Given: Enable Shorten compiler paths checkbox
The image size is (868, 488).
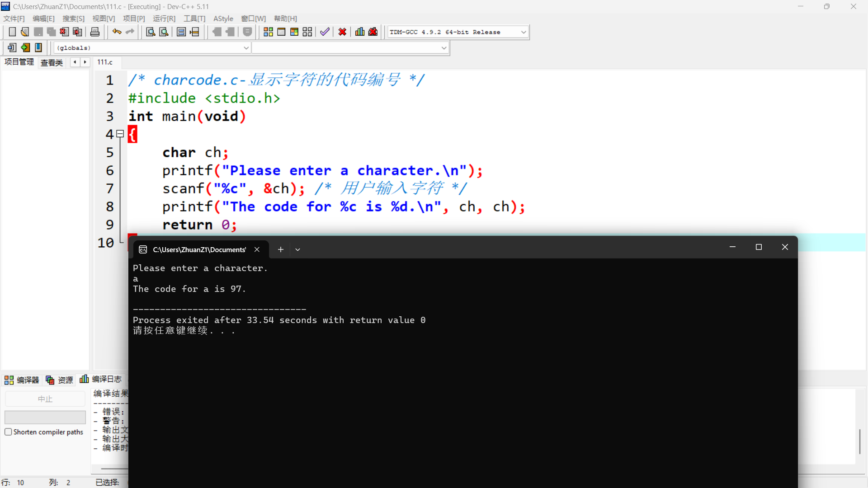Looking at the screenshot, I should coord(8,432).
